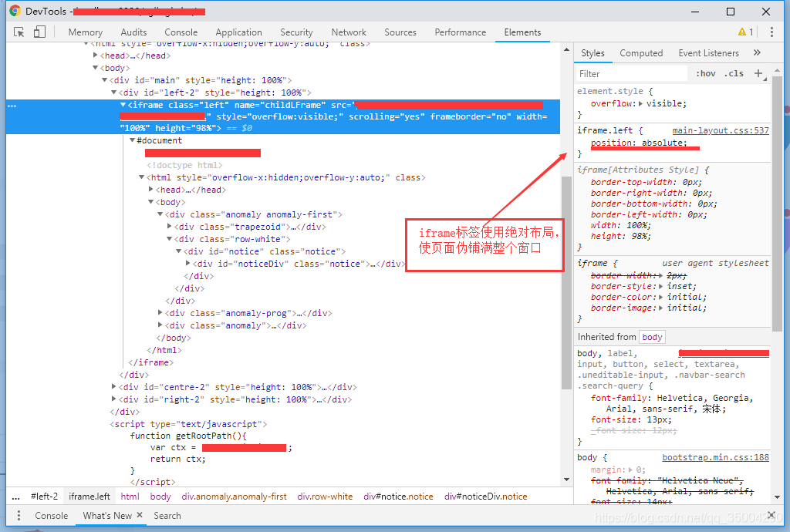Viewport: 790px width, 532px height.
Task: Select the script type text/javascript line
Action: (188, 424)
